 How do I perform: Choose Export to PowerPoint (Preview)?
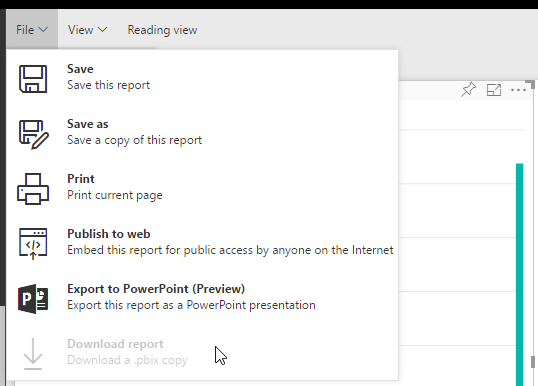202,297
